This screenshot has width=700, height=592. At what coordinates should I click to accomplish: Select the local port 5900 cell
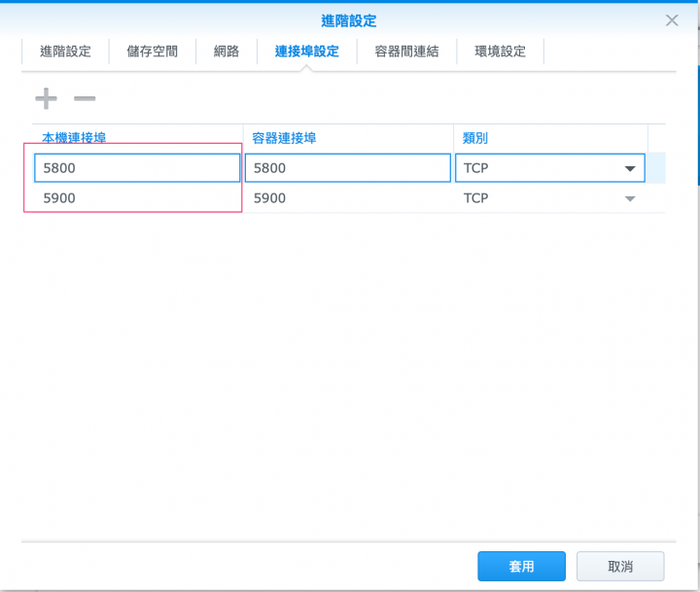[137, 198]
